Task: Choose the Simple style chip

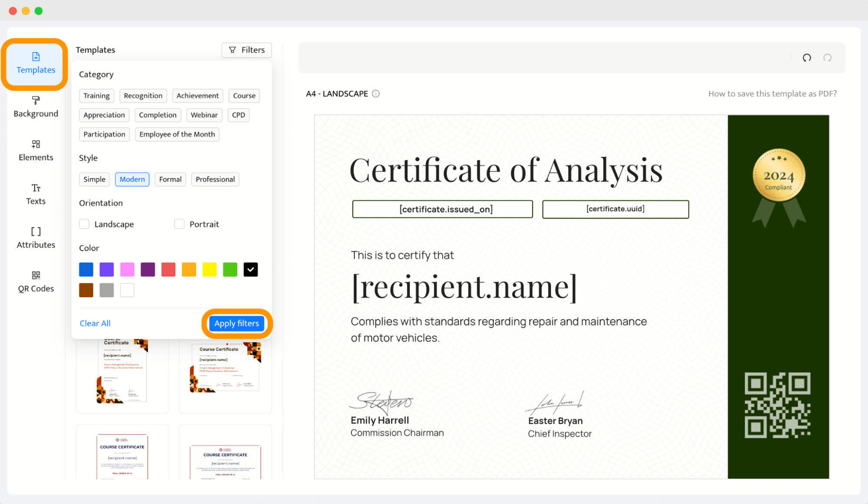Action: [94, 179]
